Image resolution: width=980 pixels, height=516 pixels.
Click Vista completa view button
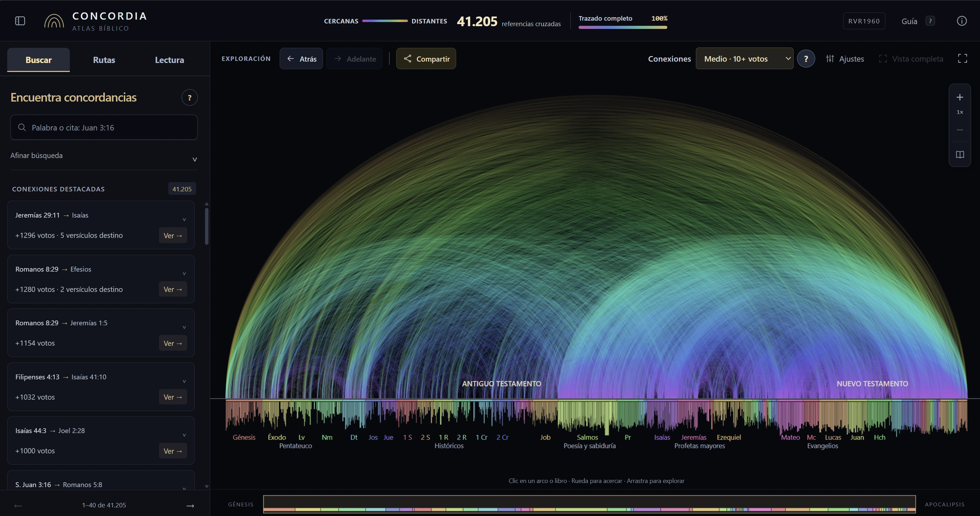point(911,59)
